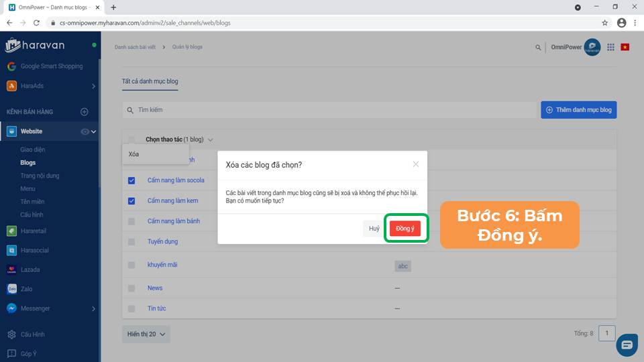Viewport: 644px width, 362px height.
Task: Open HaraAds from the sidebar icon
Action: 11,86
